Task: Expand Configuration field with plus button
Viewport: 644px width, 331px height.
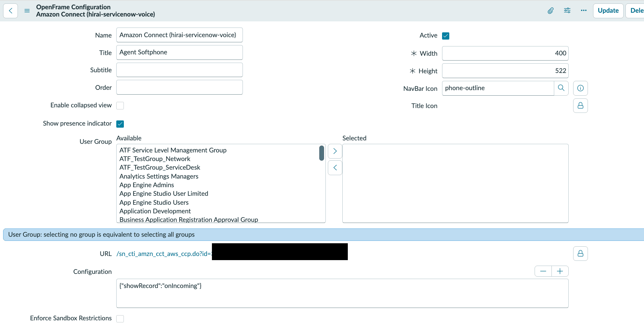Action: (x=560, y=271)
